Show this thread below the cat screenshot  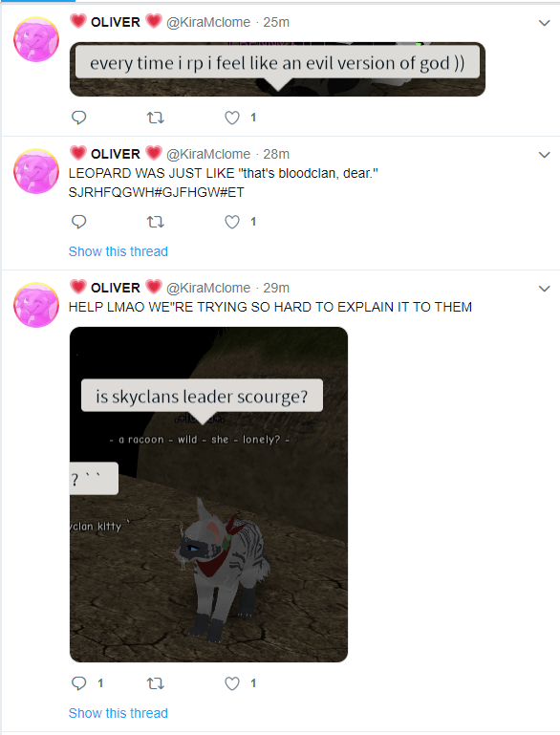(x=118, y=713)
